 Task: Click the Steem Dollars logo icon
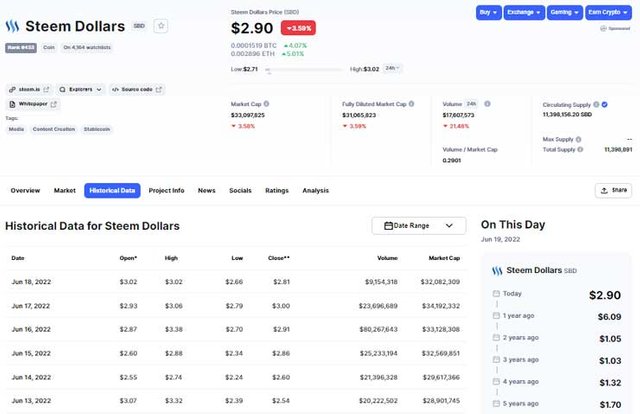point(12,26)
